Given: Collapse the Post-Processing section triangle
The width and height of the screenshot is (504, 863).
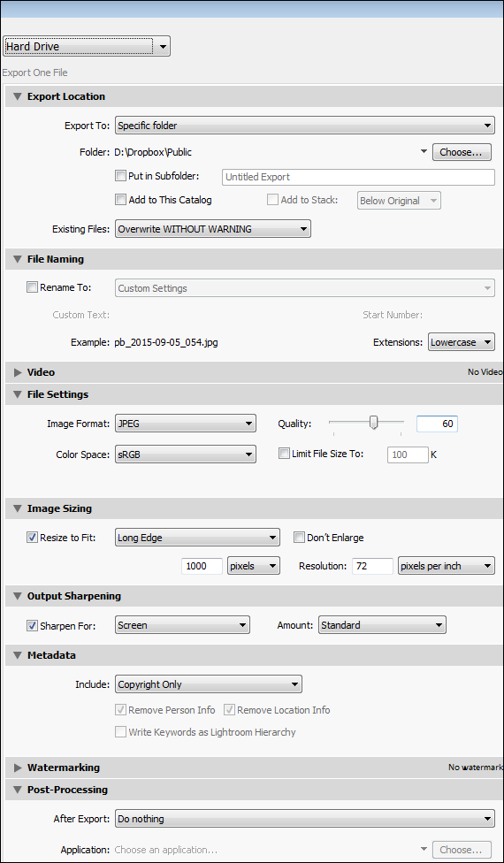Looking at the screenshot, I should (17, 790).
